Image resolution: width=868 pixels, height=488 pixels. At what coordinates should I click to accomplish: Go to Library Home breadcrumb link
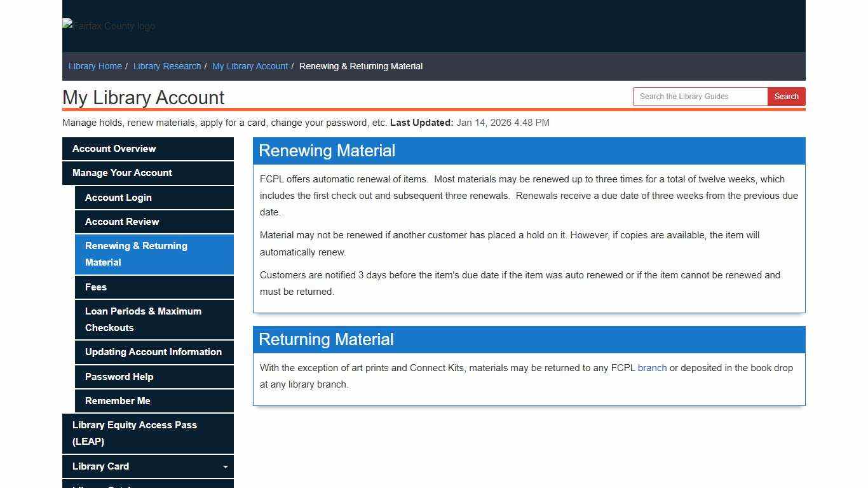(x=95, y=66)
